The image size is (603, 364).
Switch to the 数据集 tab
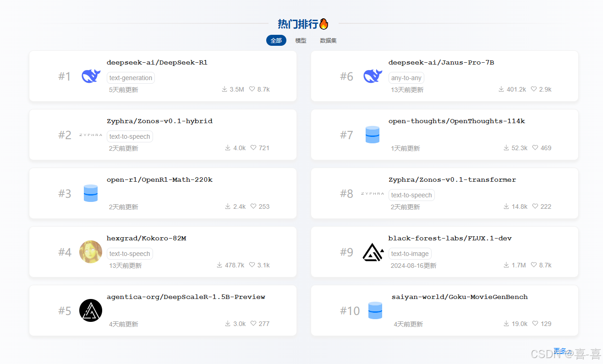(x=329, y=40)
